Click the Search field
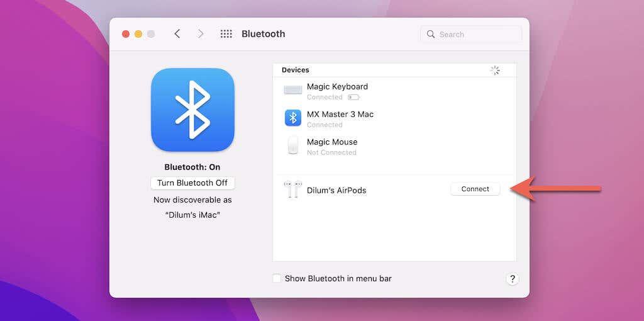Image resolution: width=644 pixels, height=321 pixels. click(471, 34)
